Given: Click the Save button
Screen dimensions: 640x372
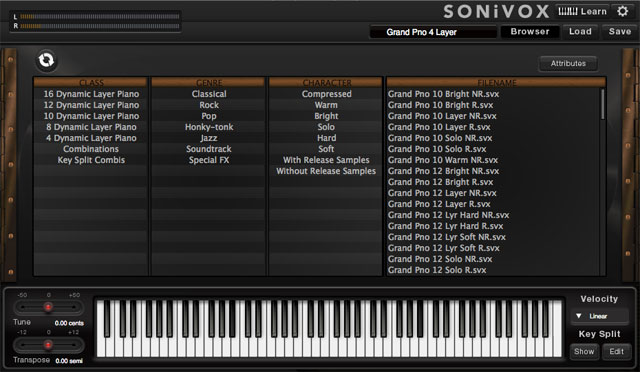Looking at the screenshot, I should 620,31.
